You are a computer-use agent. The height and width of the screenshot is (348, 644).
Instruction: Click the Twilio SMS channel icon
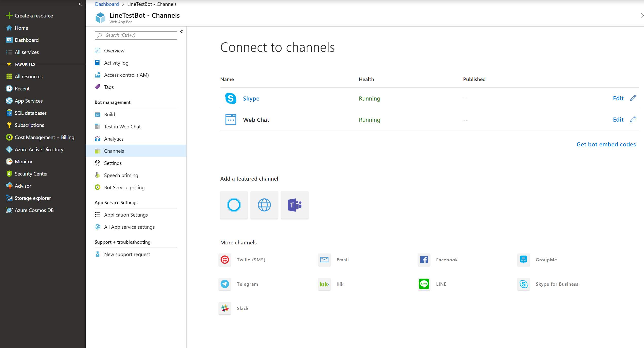225,259
